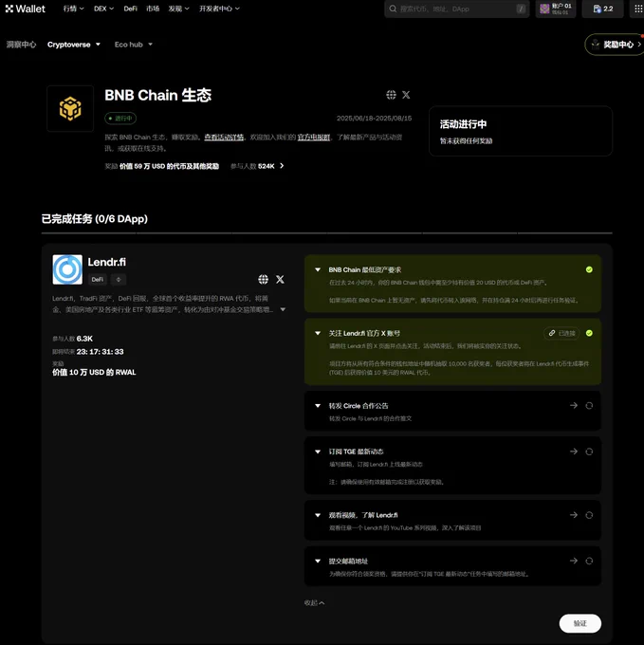This screenshot has width=644, height=645.
Task: Click the Wallet logo in the header
Action: pos(25,9)
